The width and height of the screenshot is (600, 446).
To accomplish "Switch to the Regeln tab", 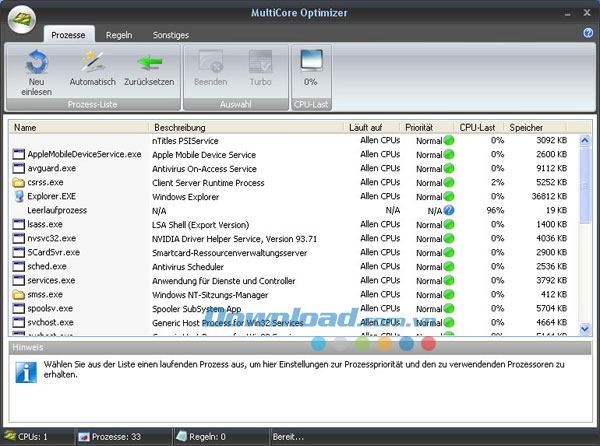I will tap(119, 34).
